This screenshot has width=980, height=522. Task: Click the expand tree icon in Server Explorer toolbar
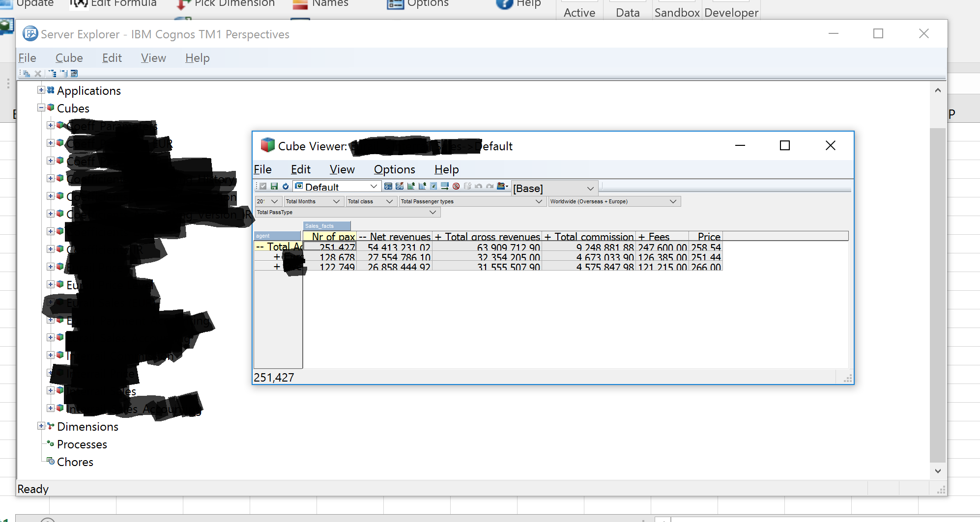(x=53, y=74)
